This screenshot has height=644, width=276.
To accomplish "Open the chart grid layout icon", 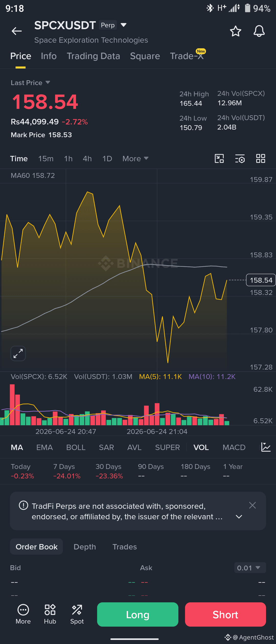I will (x=261, y=158).
